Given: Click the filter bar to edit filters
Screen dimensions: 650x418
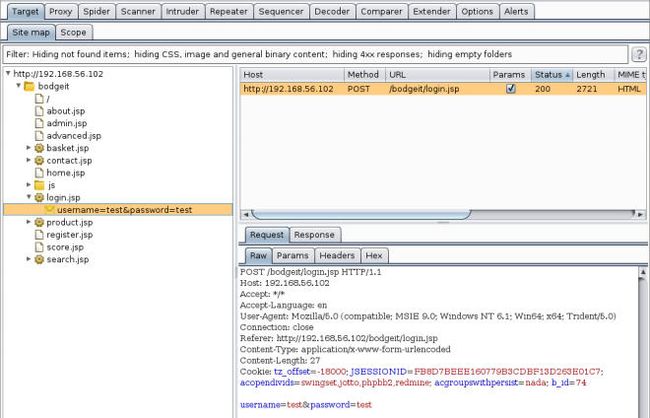Looking at the screenshot, I should coord(315,54).
